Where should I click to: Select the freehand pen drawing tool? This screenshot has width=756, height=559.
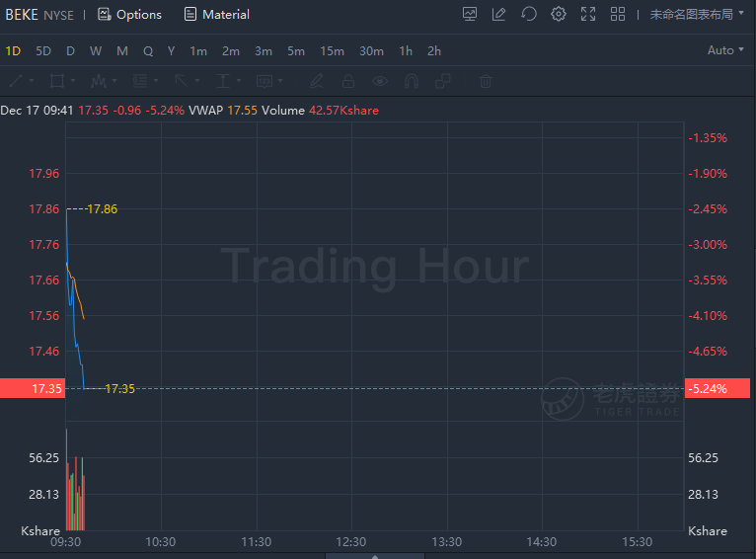click(316, 81)
